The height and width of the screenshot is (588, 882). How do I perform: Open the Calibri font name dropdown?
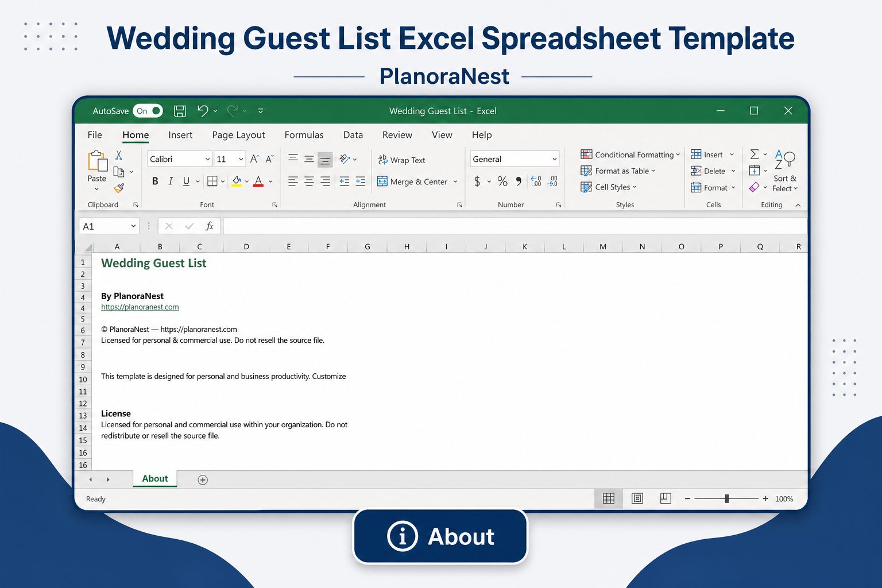tap(207, 159)
